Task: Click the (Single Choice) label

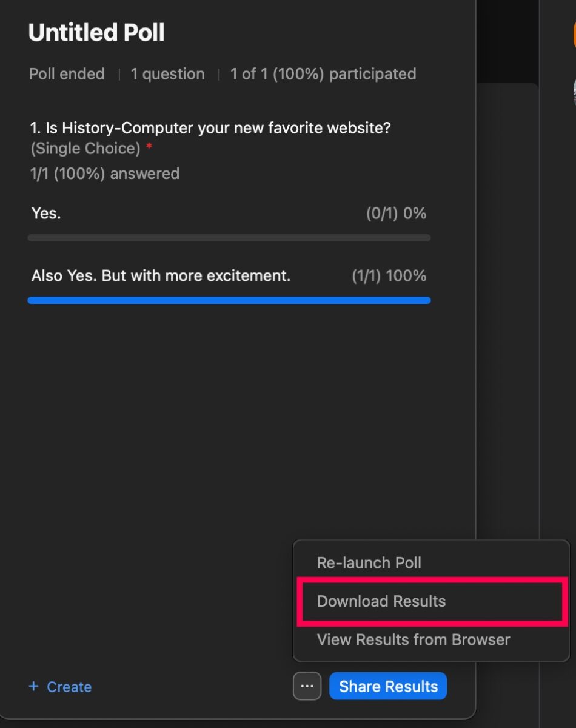Action: 85,148
